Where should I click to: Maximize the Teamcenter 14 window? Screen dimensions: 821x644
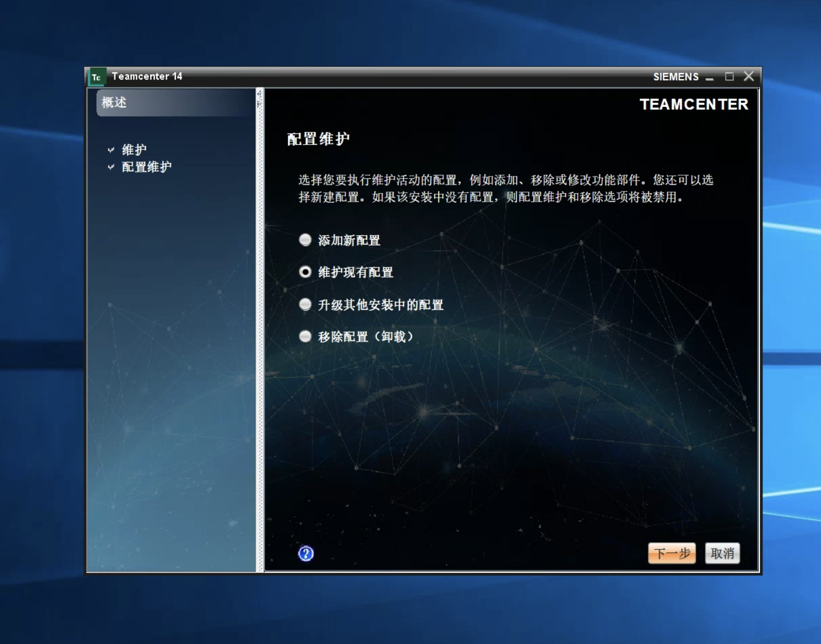(729, 76)
